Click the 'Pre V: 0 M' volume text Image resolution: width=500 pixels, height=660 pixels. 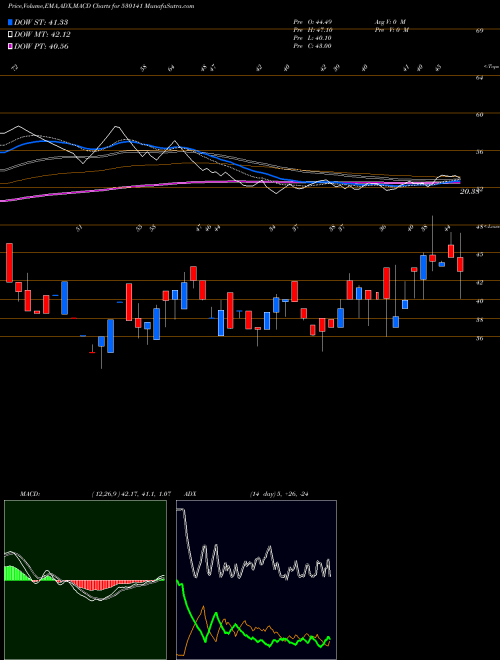(391, 30)
